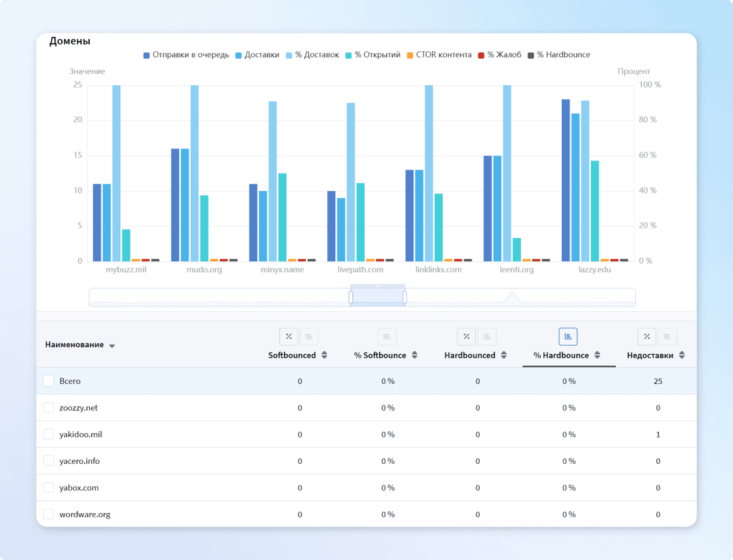This screenshot has height=560, width=733.
Task: Click the Недоставки value 25 in Всего row
Action: [x=658, y=381]
